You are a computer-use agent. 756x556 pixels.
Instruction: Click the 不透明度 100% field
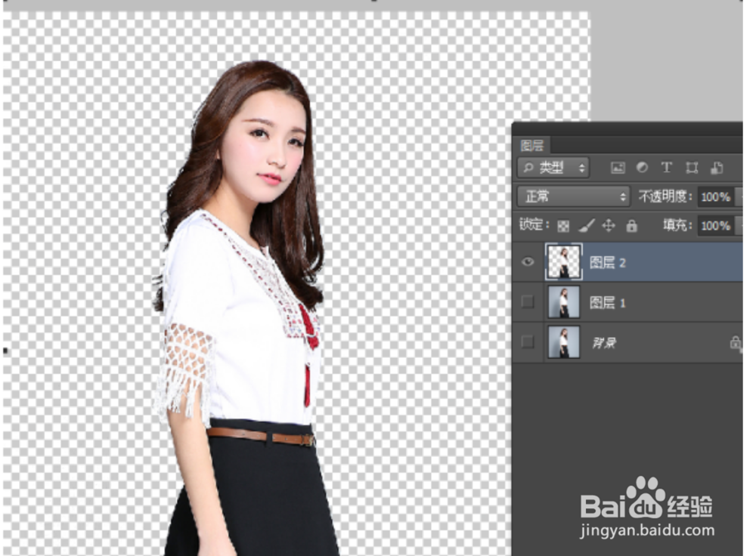716,196
